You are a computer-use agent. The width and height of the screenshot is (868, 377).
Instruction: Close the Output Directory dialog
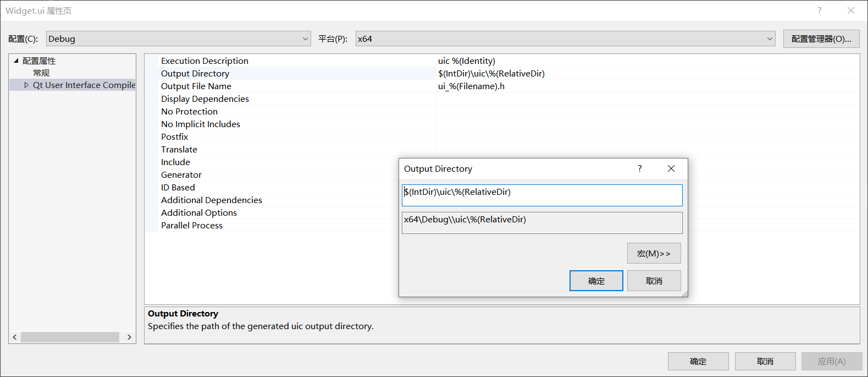pyautogui.click(x=671, y=168)
